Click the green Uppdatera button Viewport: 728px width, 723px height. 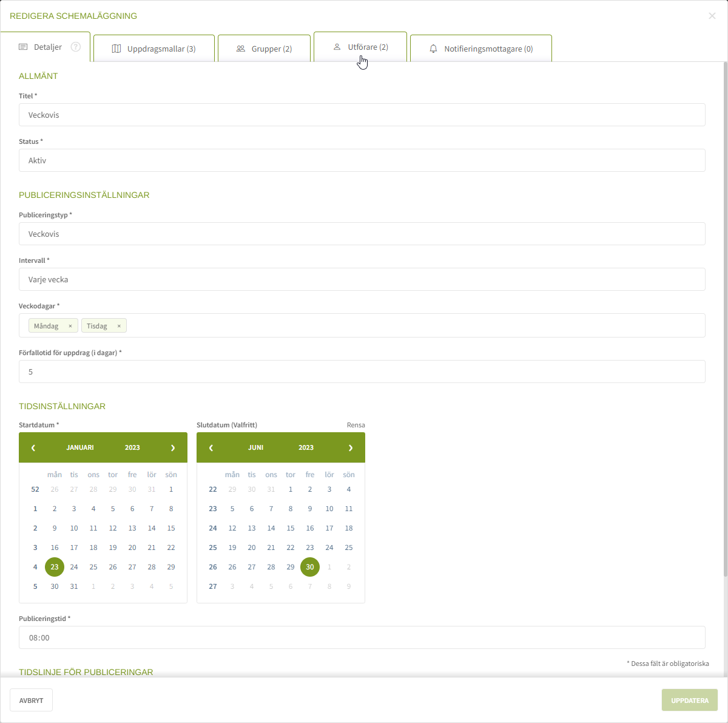point(689,700)
